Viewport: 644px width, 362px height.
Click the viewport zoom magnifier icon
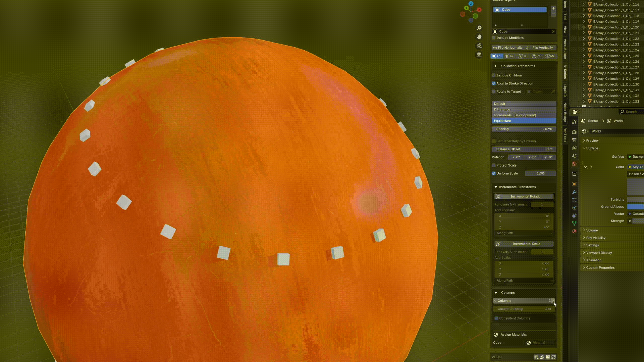pos(479,28)
